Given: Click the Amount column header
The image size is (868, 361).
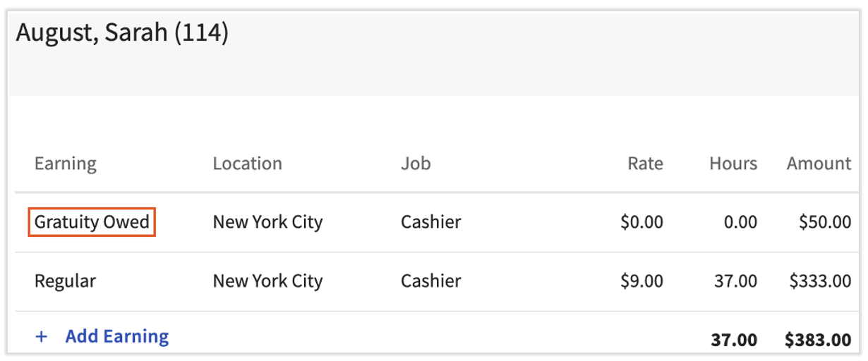Looking at the screenshot, I should (x=819, y=164).
